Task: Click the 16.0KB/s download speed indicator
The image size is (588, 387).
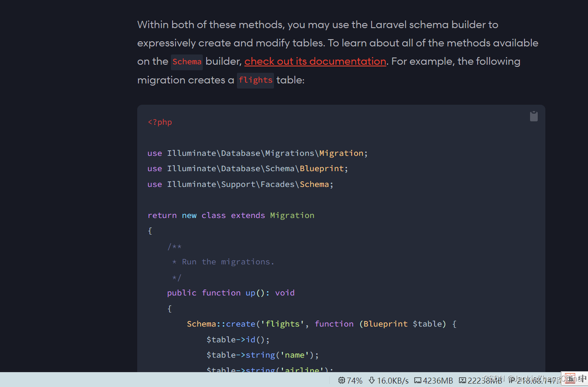Action: [x=389, y=381]
